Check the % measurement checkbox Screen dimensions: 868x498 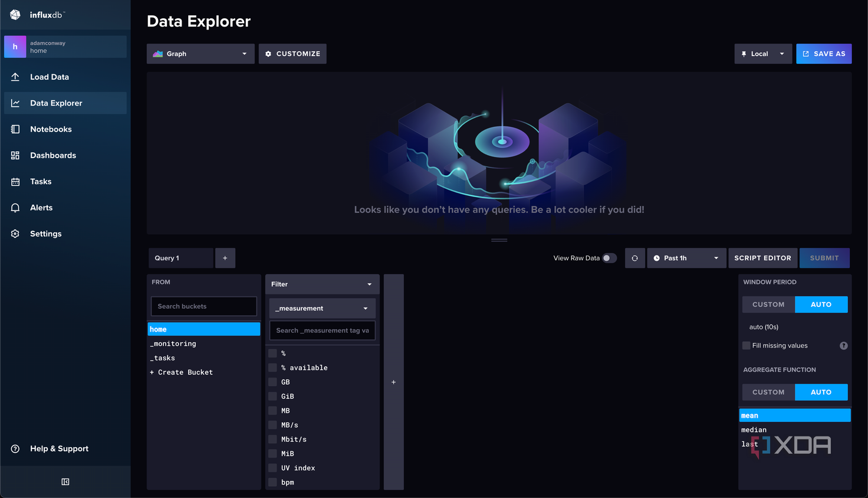point(272,353)
